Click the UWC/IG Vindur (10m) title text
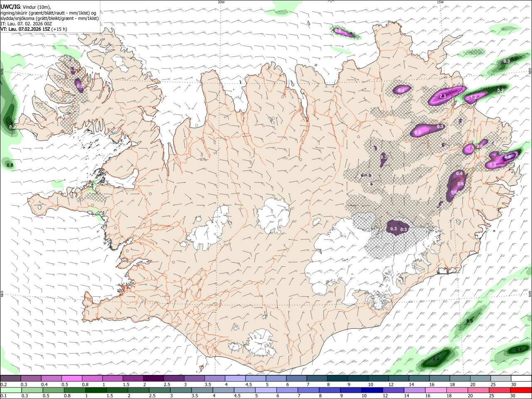 [25, 7]
